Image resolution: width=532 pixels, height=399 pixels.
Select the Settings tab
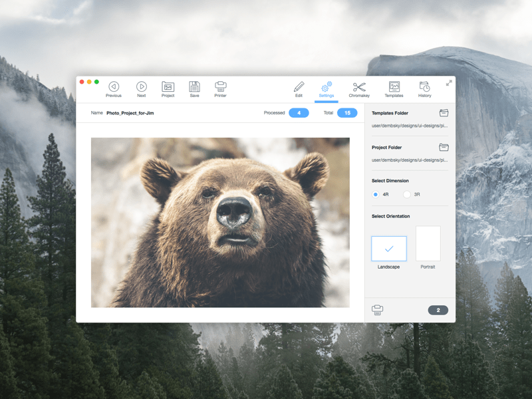point(327,88)
